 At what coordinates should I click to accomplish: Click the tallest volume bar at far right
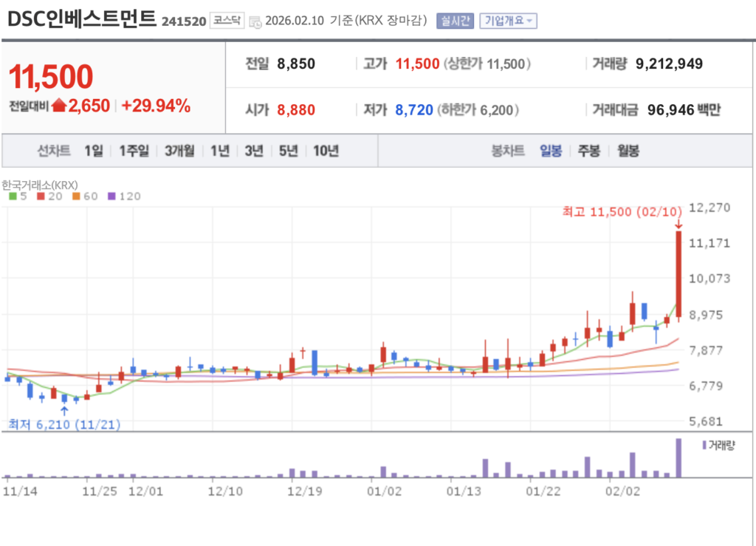pos(678,458)
